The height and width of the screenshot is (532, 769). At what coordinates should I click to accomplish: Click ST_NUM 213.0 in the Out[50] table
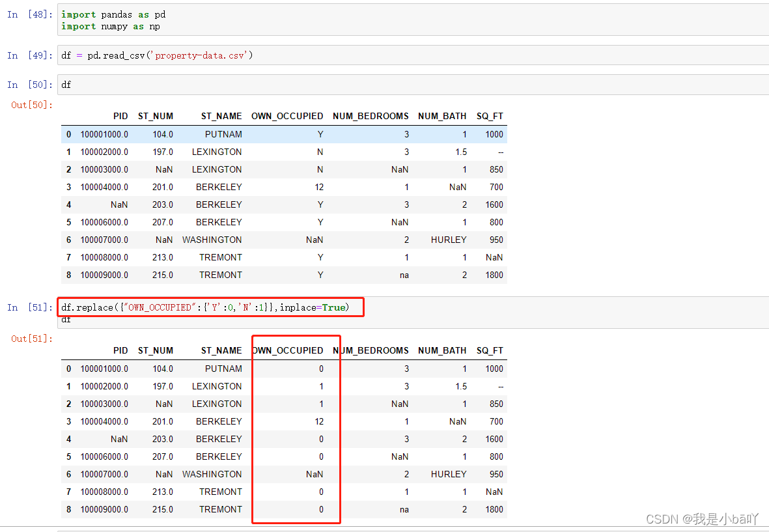[x=162, y=257]
